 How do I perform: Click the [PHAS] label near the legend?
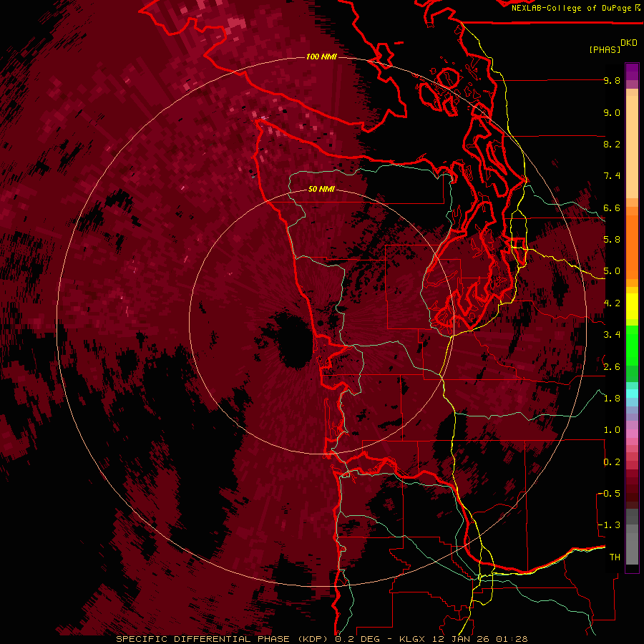click(605, 50)
